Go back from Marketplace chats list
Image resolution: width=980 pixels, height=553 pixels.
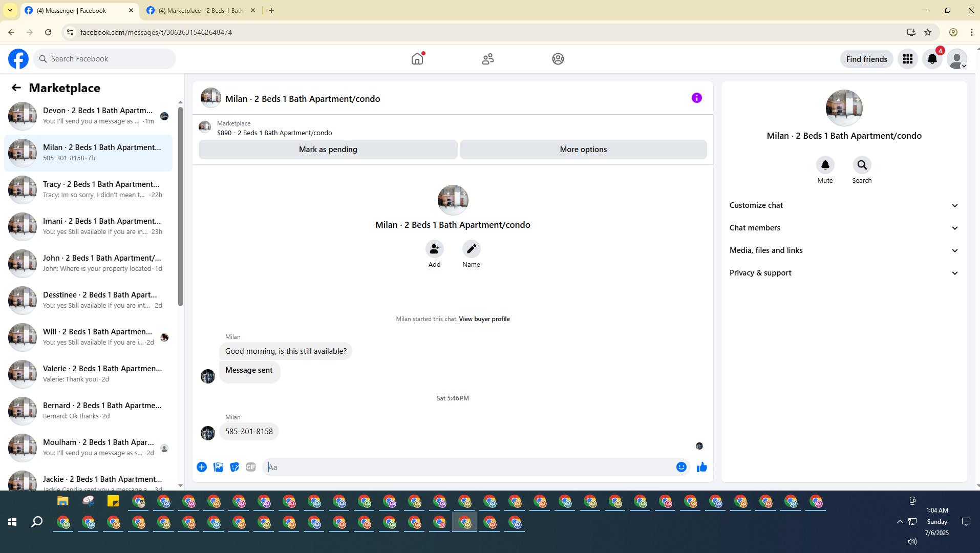(x=16, y=88)
